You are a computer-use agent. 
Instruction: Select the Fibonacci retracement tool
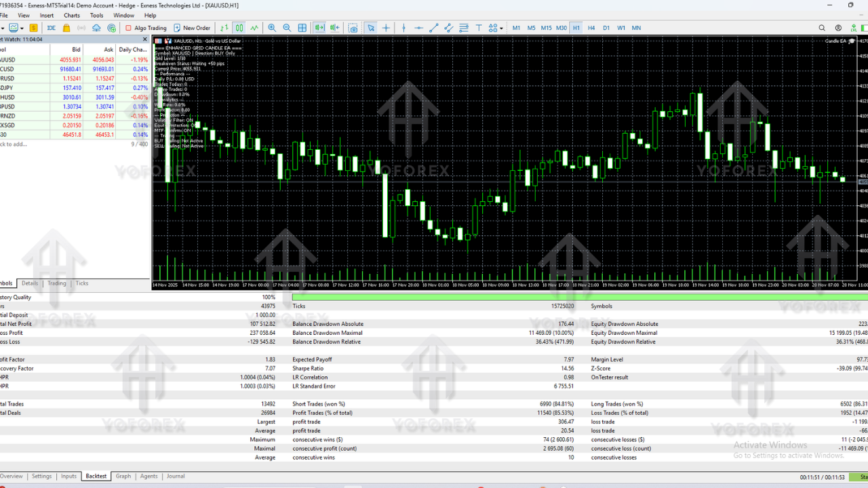point(464,28)
